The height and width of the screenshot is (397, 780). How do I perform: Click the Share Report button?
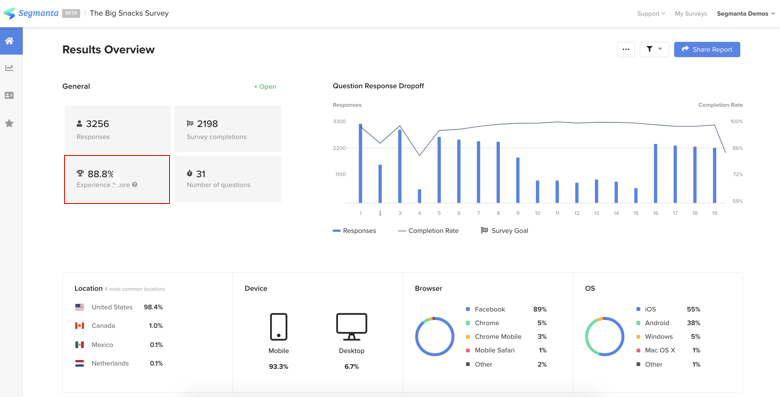click(707, 49)
